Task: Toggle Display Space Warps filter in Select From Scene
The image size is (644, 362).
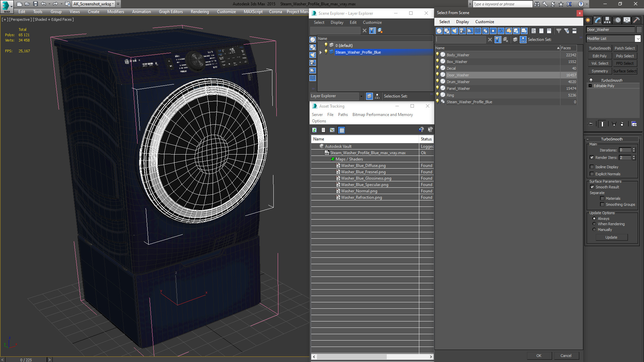Action: [478, 31]
